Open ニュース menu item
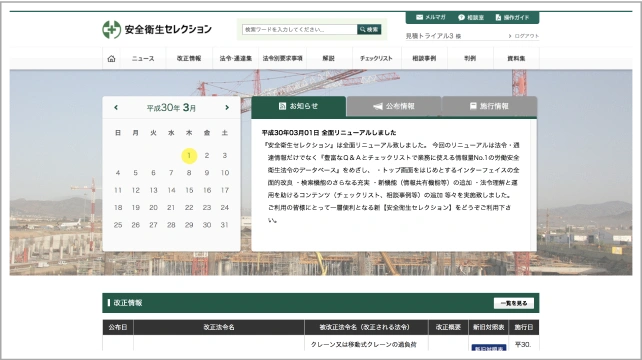The height and width of the screenshot is (360, 642). click(143, 59)
